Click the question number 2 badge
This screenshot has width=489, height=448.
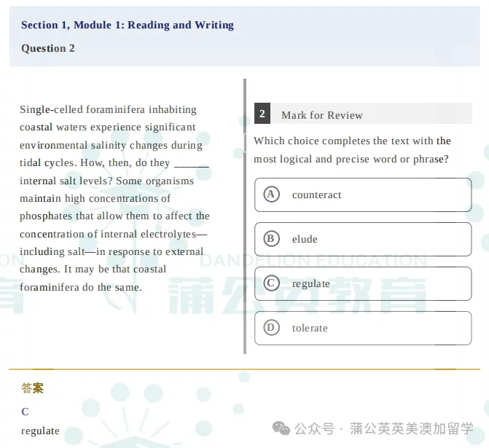click(262, 113)
